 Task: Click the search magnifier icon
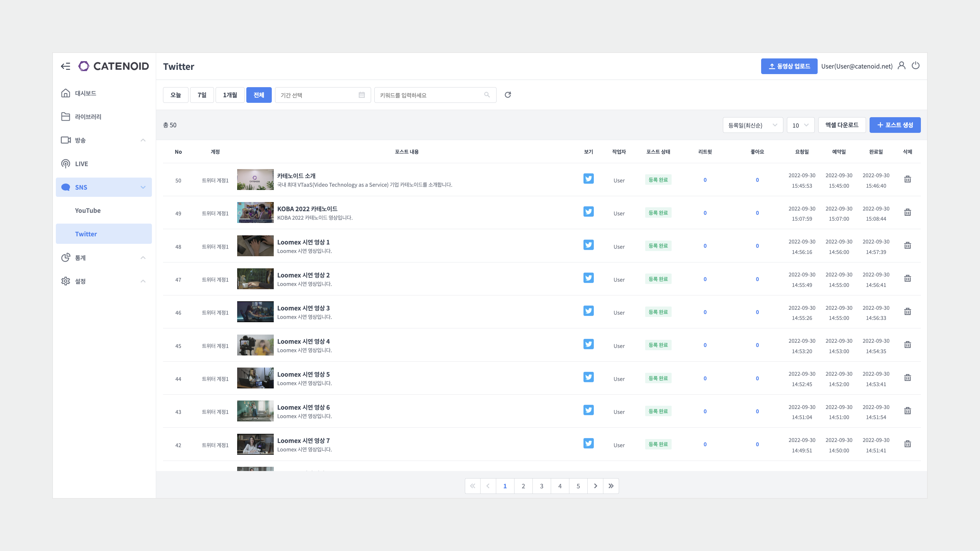[x=487, y=95]
